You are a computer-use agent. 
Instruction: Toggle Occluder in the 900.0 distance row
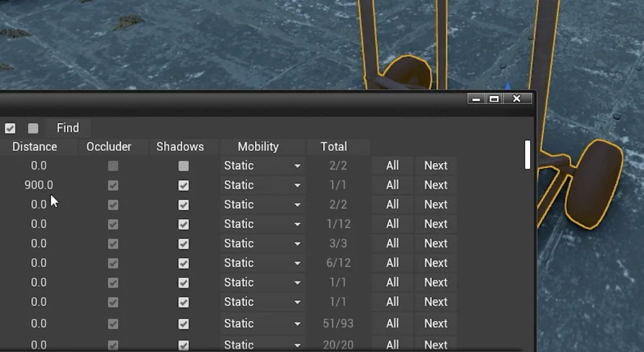pyautogui.click(x=113, y=185)
